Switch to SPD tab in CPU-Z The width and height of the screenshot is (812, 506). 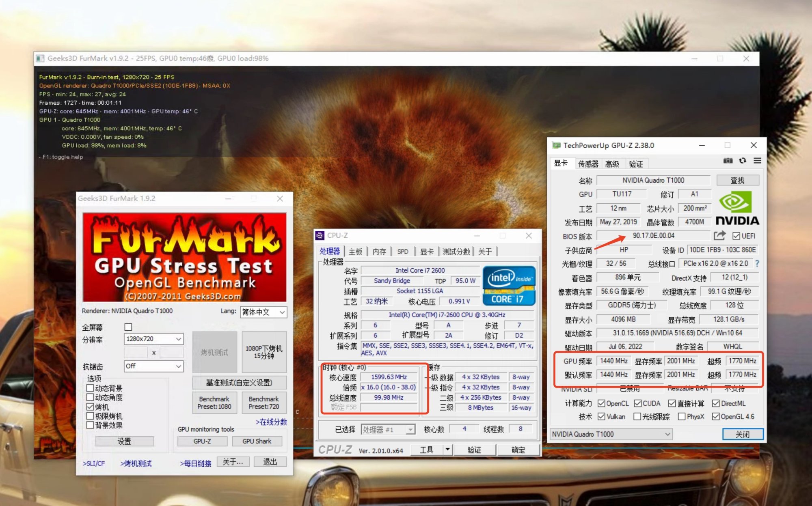pos(403,252)
